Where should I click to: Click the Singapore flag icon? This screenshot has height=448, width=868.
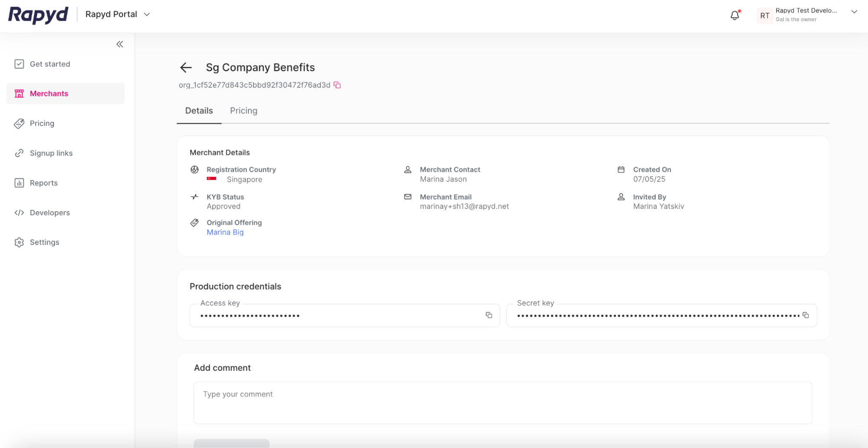(211, 179)
